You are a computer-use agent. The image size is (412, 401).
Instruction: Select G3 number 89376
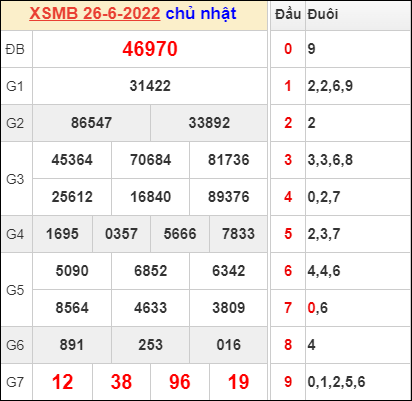(x=229, y=197)
